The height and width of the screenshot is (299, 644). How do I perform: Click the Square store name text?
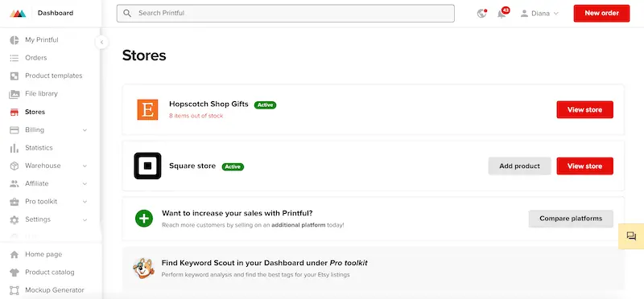[192, 166]
